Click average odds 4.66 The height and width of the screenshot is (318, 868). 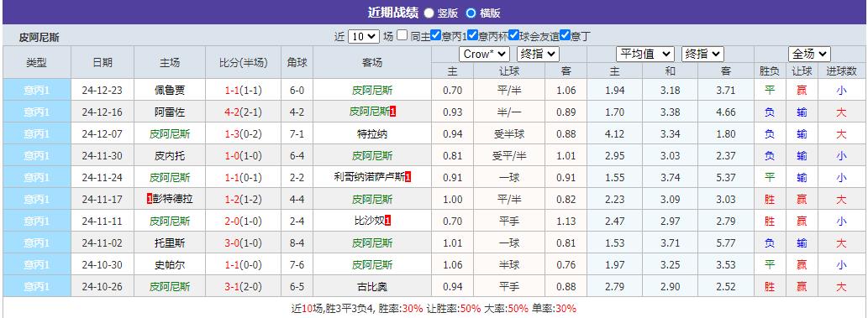(x=726, y=112)
